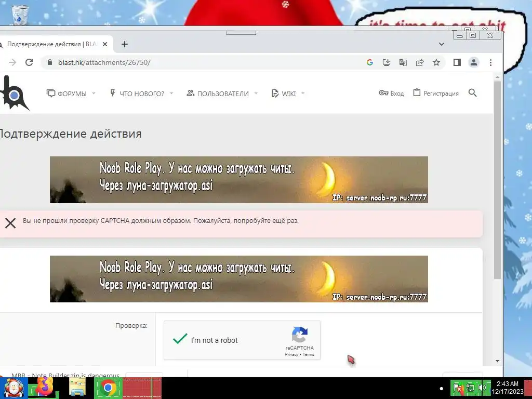Click the Подтверждение действия heading
This screenshot has width=532, height=399.
coord(70,134)
